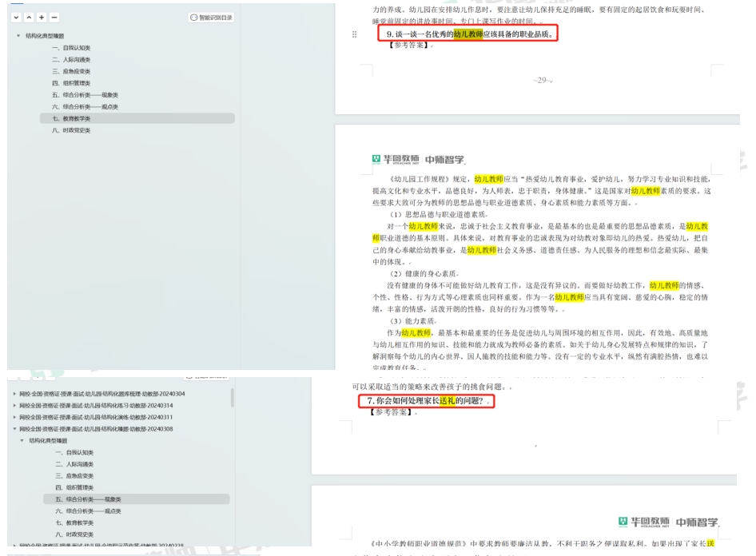Select 一、自我认知类 in the top outline
The height and width of the screenshot is (556, 756).
(70, 49)
